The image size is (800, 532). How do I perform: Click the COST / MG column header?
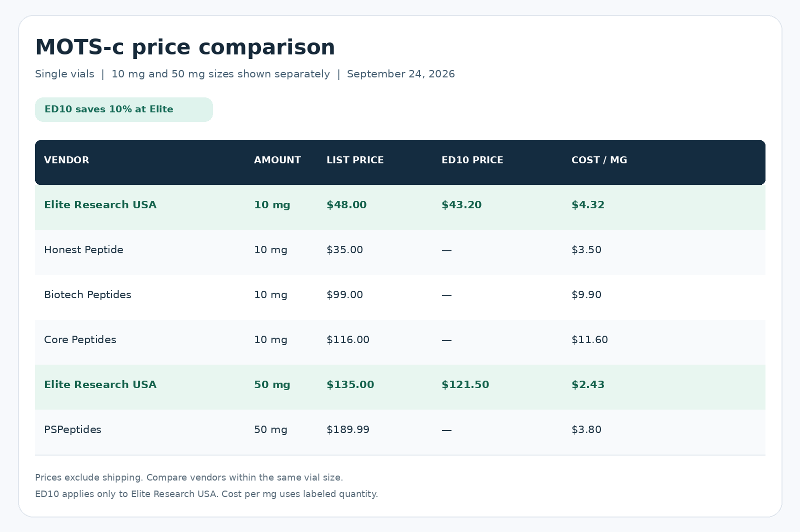599,160
